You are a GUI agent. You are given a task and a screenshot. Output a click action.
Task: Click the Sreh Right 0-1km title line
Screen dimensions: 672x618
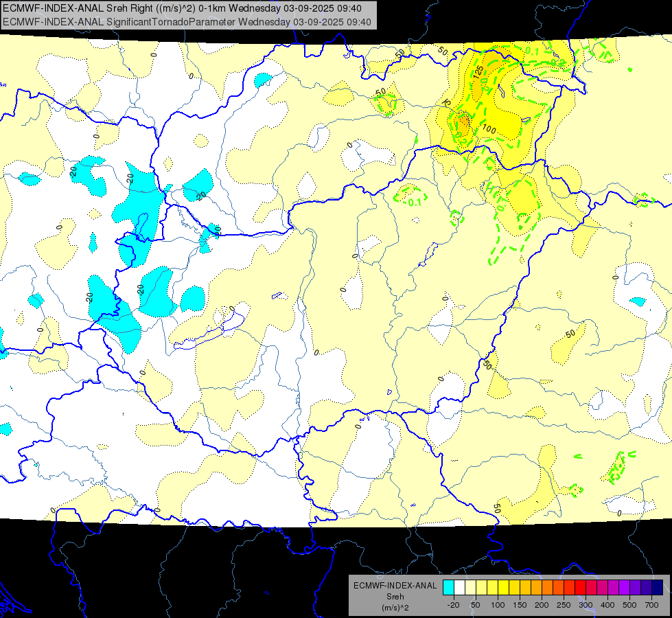pyautogui.click(x=182, y=8)
